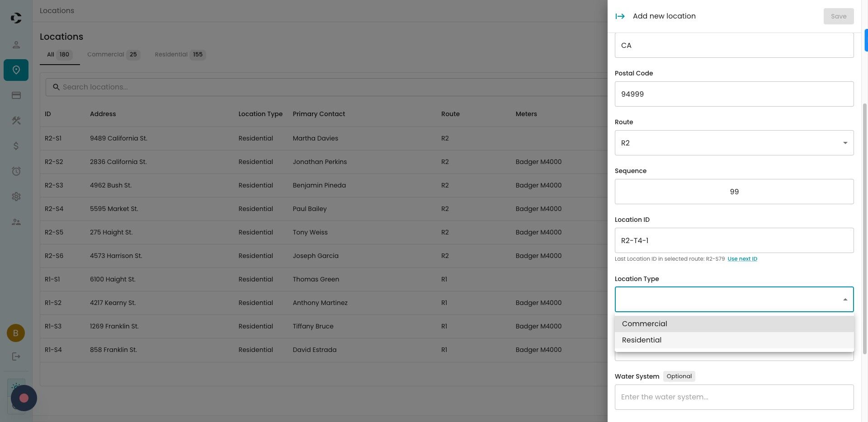The width and height of the screenshot is (868, 422).
Task: Switch to the Commercial tab
Action: point(113,55)
